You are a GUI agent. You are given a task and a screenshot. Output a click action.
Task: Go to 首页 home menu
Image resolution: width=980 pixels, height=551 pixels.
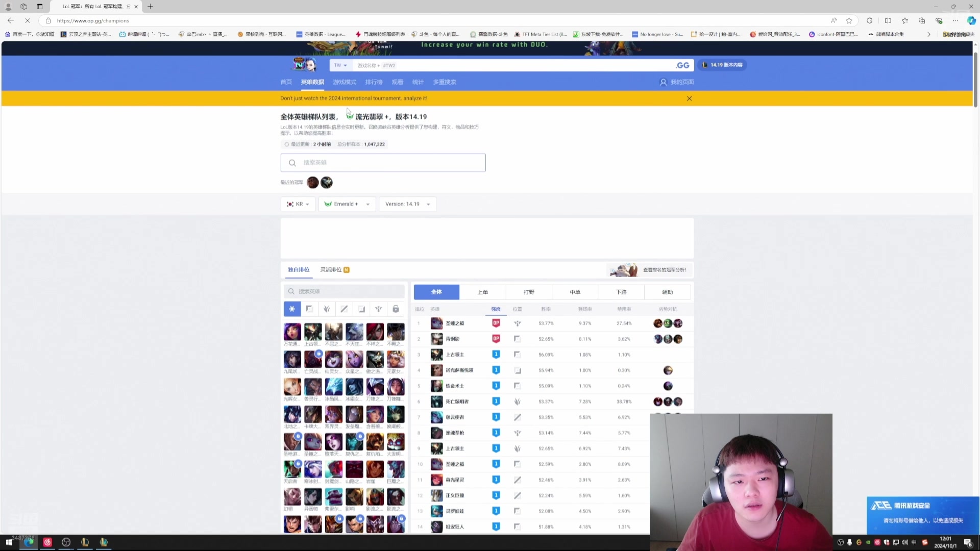click(x=286, y=82)
